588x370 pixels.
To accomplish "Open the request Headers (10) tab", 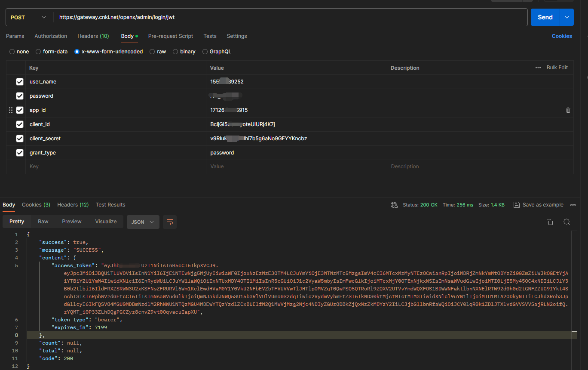I will coord(93,36).
